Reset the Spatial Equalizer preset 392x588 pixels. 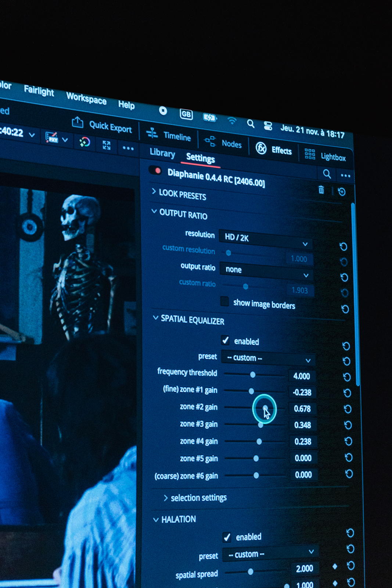[346, 361]
